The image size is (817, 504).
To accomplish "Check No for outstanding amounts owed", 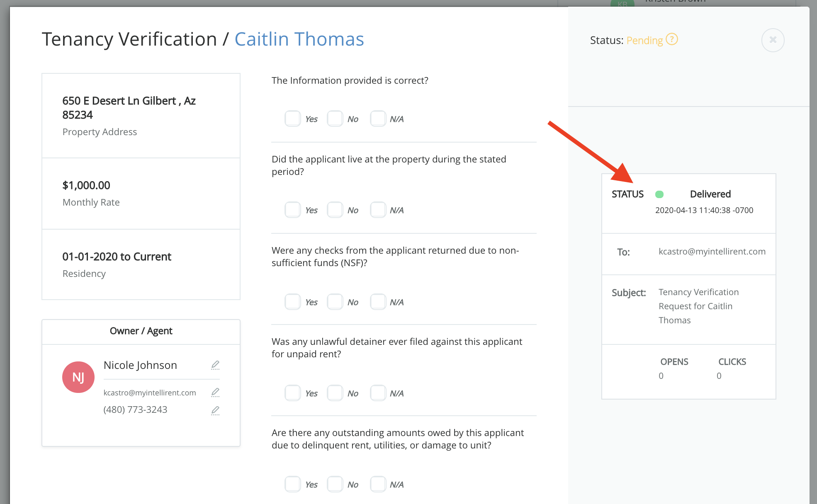I will (x=335, y=485).
